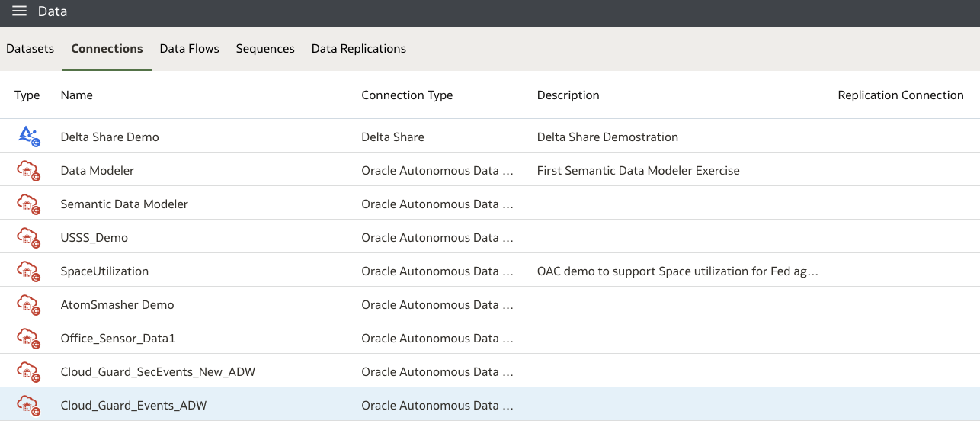Go to the Sequences tab
Image resolution: width=980 pixels, height=424 pixels.
click(265, 49)
